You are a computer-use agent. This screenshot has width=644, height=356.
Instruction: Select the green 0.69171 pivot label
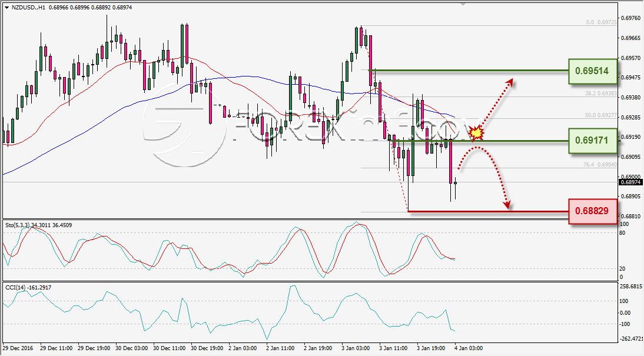[x=593, y=141]
